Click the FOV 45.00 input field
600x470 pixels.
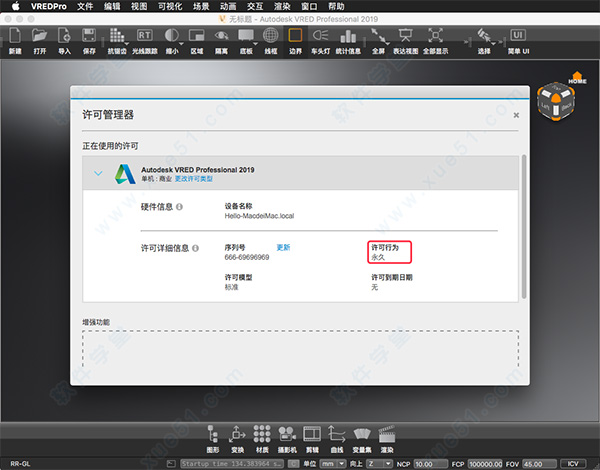[x=539, y=464]
